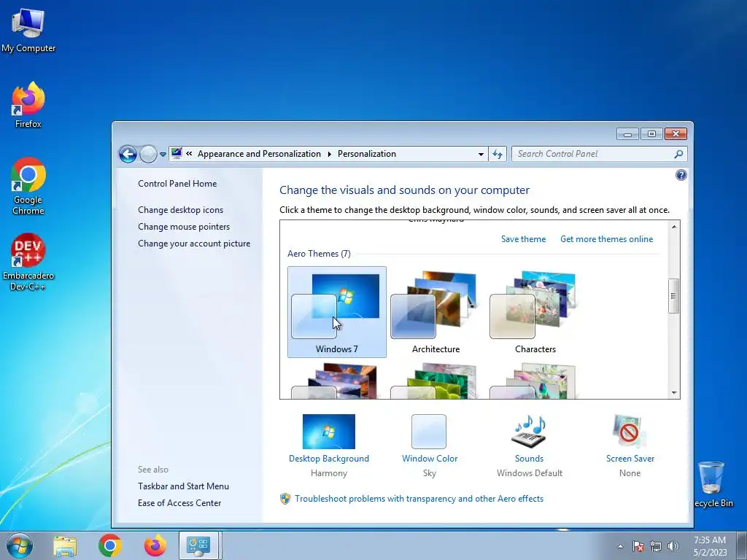
Task: Click the Forward navigation button
Action: (x=148, y=154)
